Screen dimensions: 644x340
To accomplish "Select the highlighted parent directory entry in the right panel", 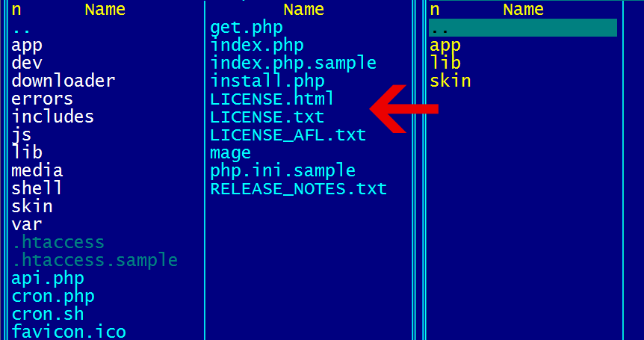I will [523, 28].
